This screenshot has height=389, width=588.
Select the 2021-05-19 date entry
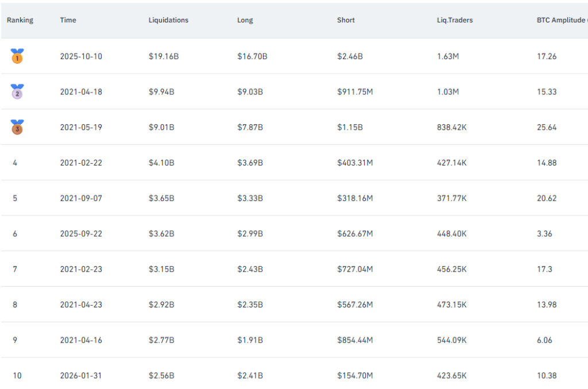point(81,127)
